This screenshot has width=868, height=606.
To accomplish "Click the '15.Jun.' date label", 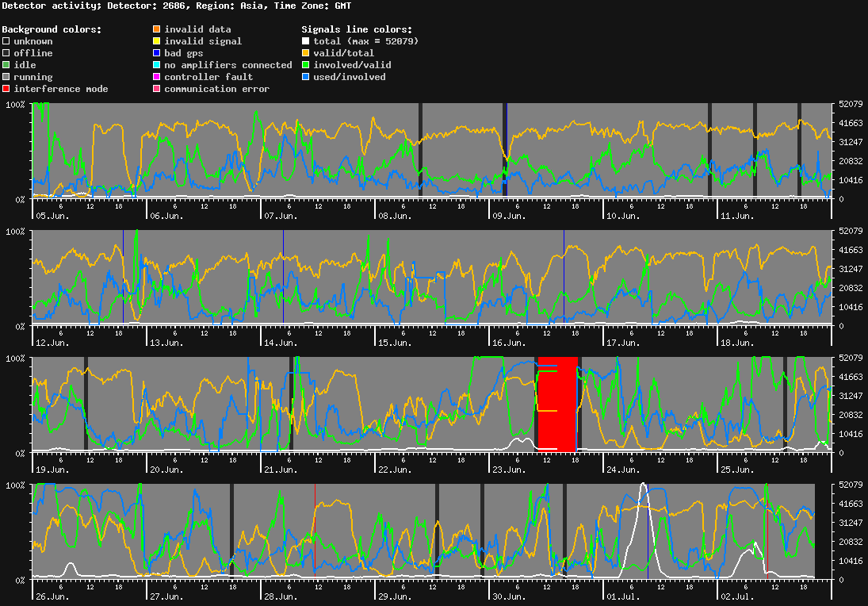I will click(x=396, y=343).
